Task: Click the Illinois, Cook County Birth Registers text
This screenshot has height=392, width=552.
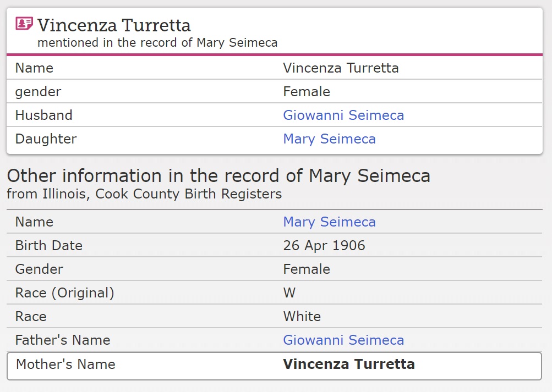Action: (144, 194)
